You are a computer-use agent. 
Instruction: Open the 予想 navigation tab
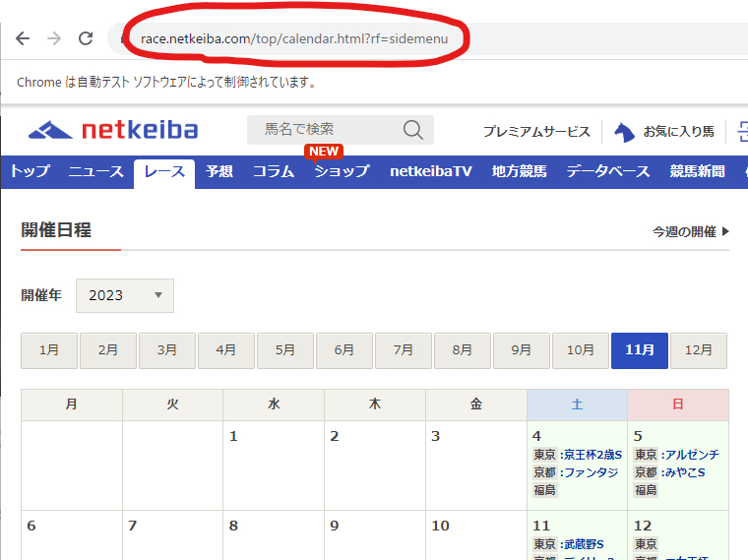coord(219,171)
